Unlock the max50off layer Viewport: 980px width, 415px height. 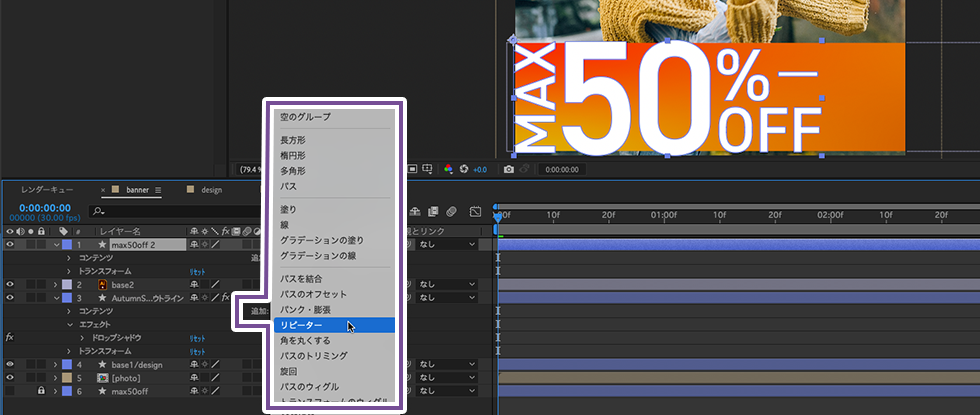(x=41, y=391)
